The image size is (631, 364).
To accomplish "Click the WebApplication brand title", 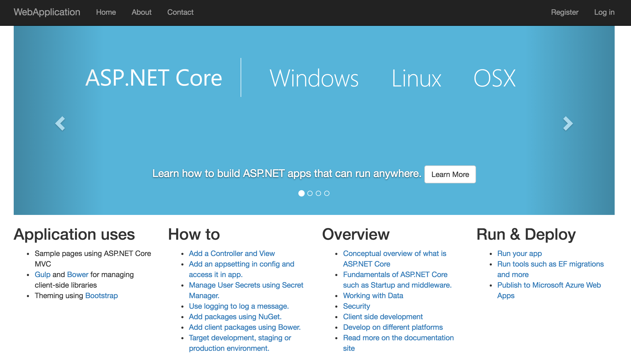I will tap(47, 12).
